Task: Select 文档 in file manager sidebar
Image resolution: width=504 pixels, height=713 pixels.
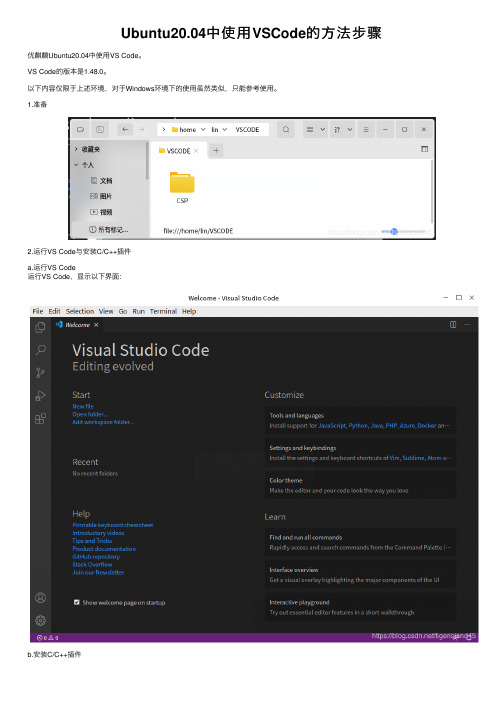Action: coord(101,181)
